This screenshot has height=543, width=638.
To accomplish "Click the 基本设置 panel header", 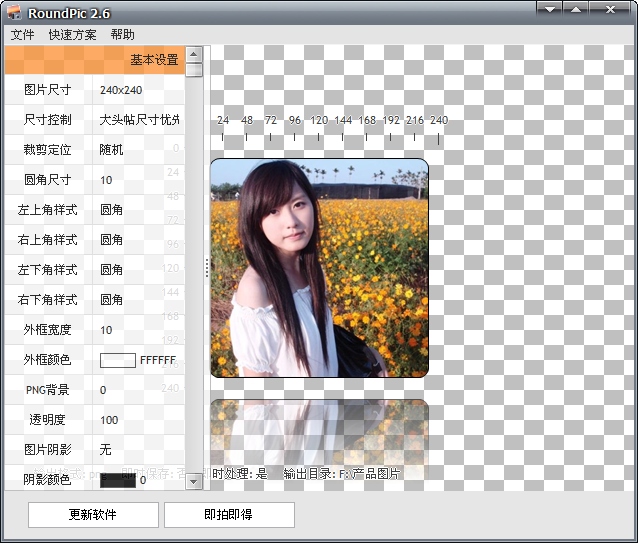I will [95, 60].
